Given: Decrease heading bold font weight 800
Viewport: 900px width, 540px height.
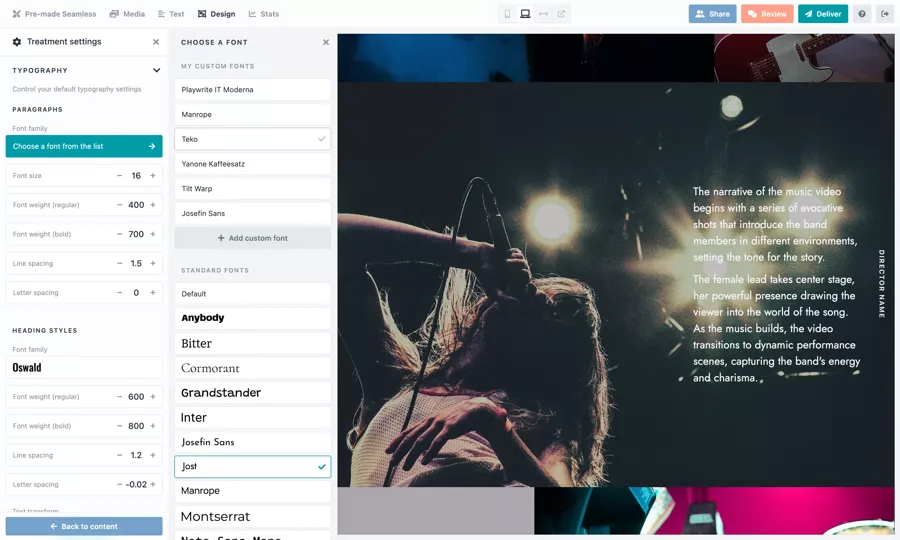Looking at the screenshot, I should 119,426.
